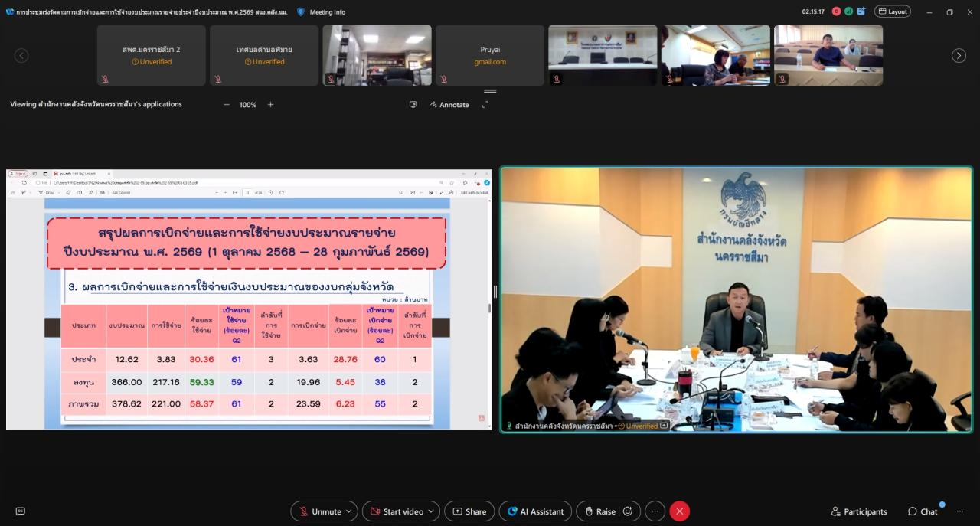This screenshot has height=526, width=980.
Task: Toggle full screen for the shared content
Action: pos(485,105)
